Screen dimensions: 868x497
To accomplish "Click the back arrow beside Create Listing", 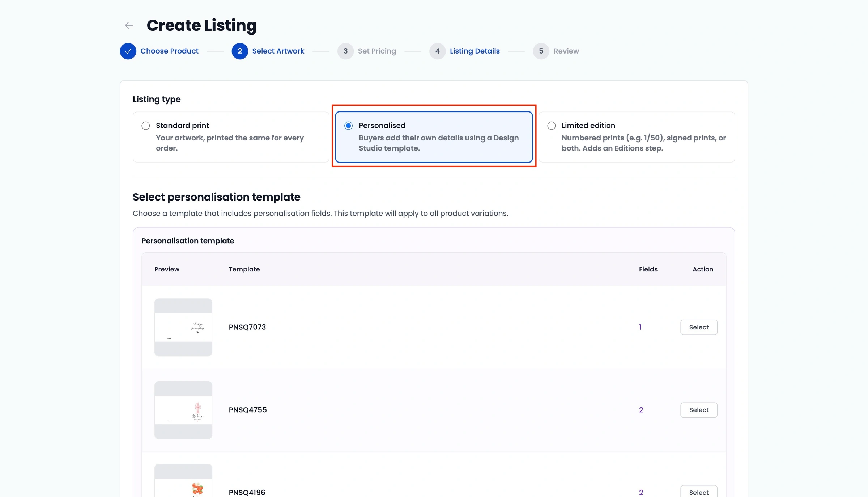I will pos(129,25).
